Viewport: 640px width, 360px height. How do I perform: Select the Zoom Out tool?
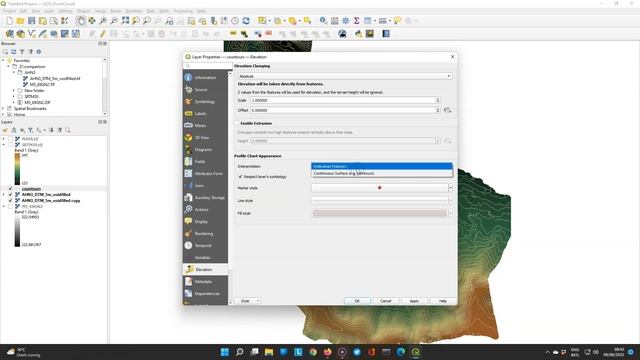pyautogui.click(x=114, y=21)
